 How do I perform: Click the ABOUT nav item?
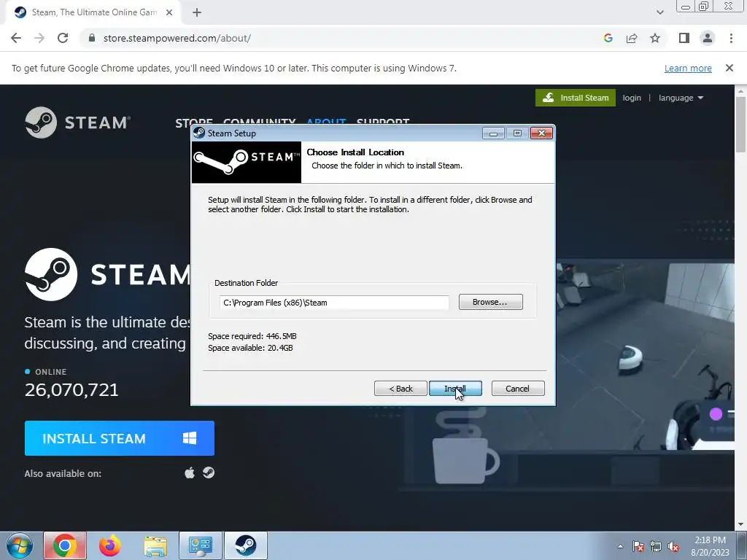point(326,122)
